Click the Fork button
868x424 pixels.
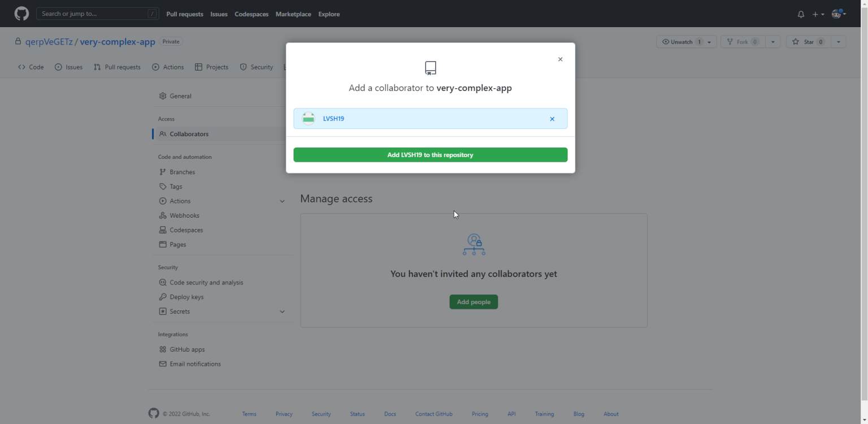tap(743, 42)
